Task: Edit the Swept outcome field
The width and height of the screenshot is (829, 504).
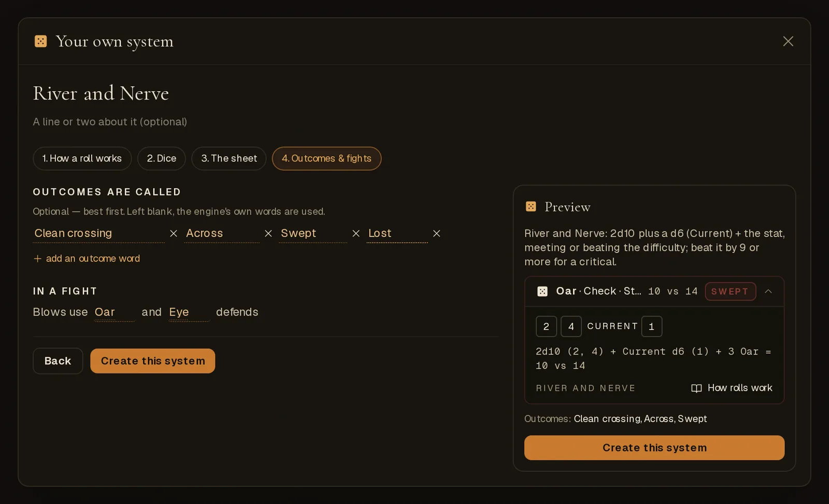Action: pos(313,234)
